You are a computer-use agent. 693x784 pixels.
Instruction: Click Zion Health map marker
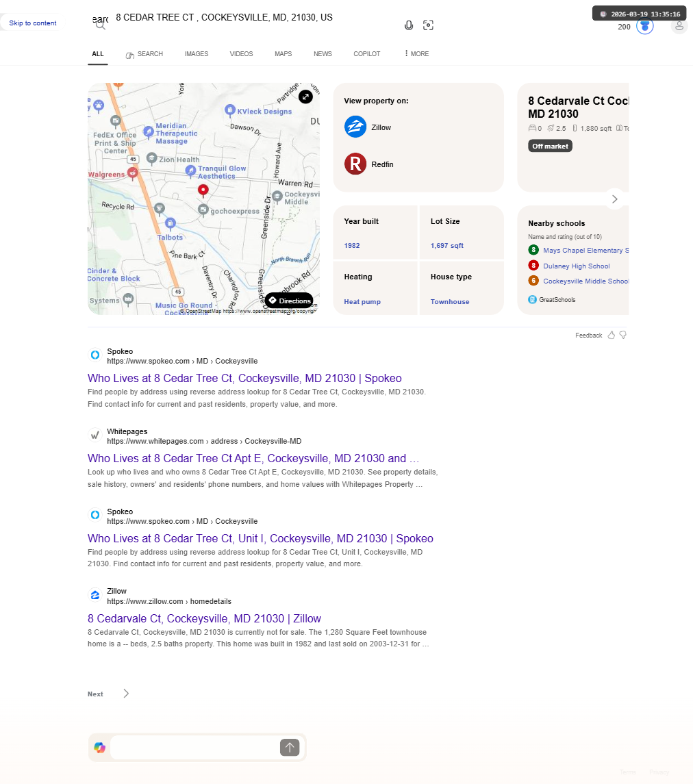(152, 158)
